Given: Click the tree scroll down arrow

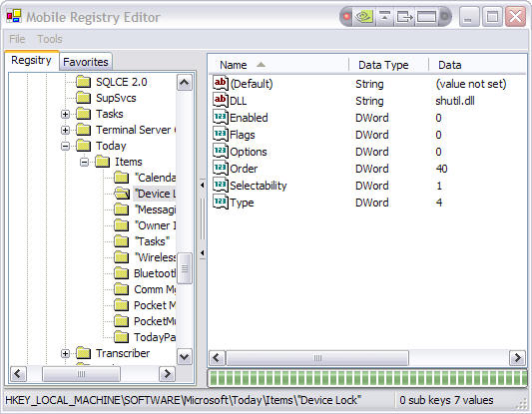Looking at the screenshot, I should click(185, 357).
